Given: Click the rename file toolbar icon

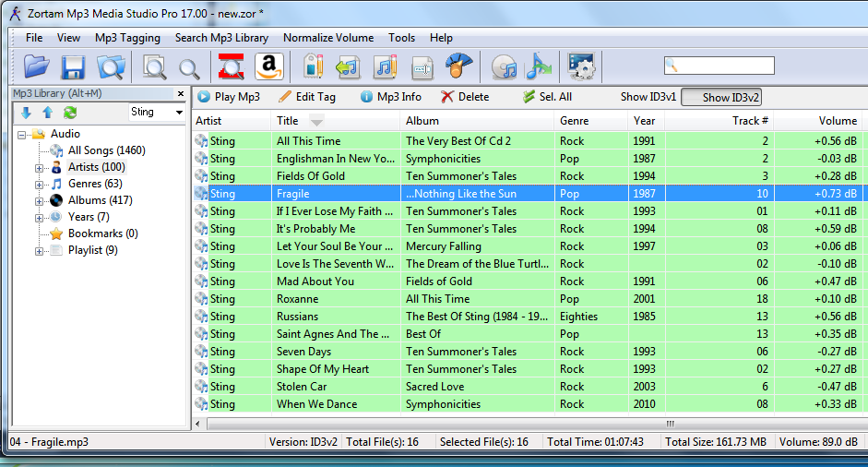Looking at the screenshot, I should click(x=422, y=68).
